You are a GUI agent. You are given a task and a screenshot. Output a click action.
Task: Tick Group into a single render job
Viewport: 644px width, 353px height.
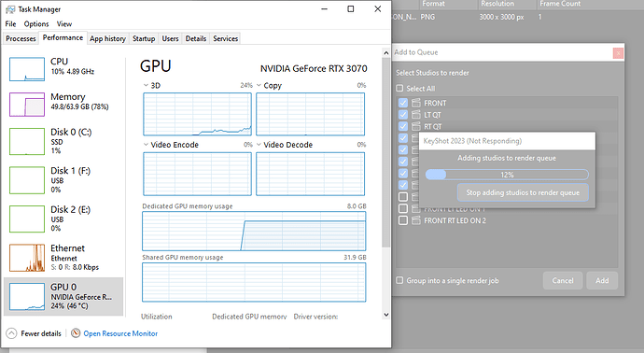click(399, 280)
